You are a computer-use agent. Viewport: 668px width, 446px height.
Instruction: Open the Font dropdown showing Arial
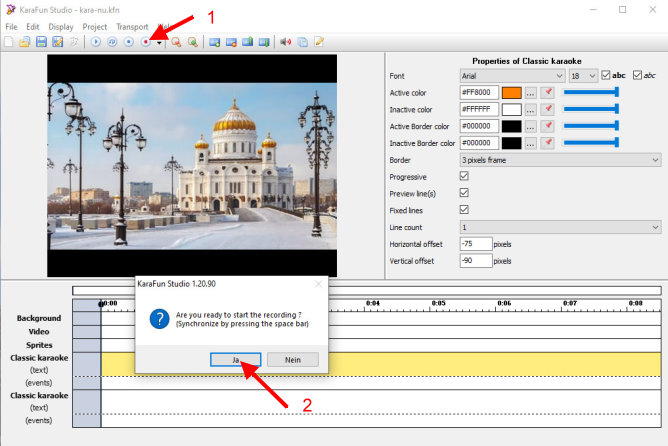tap(513, 75)
